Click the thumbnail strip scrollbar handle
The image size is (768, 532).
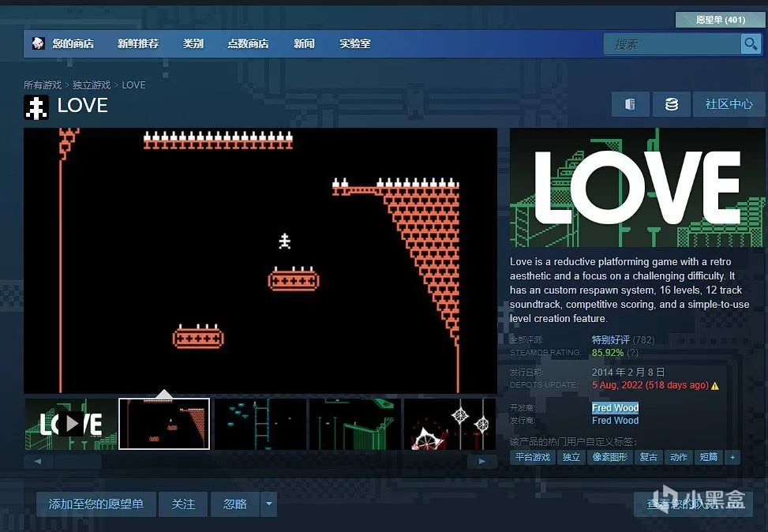[77, 461]
